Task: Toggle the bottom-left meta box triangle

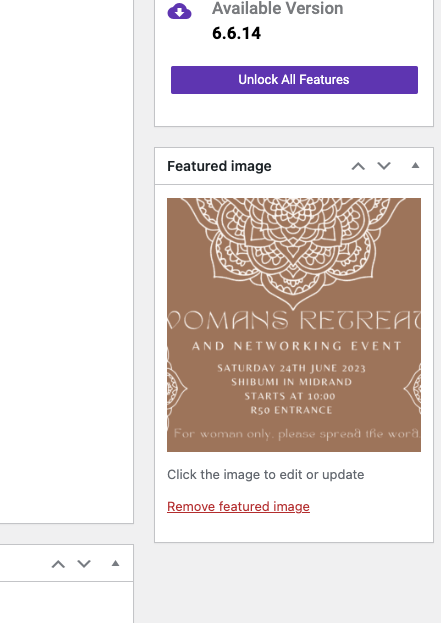Action: click(x=115, y=563)
